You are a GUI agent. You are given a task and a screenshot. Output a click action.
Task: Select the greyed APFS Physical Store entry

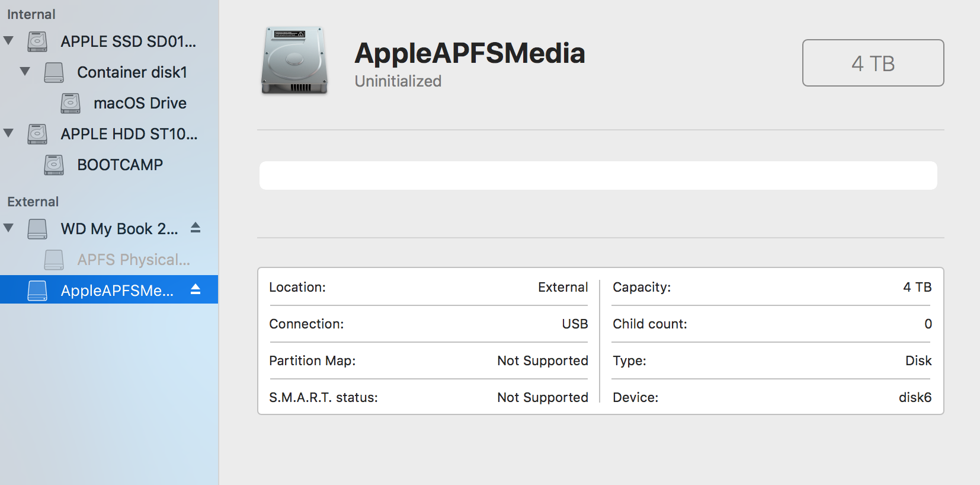[x=133, y=260]
